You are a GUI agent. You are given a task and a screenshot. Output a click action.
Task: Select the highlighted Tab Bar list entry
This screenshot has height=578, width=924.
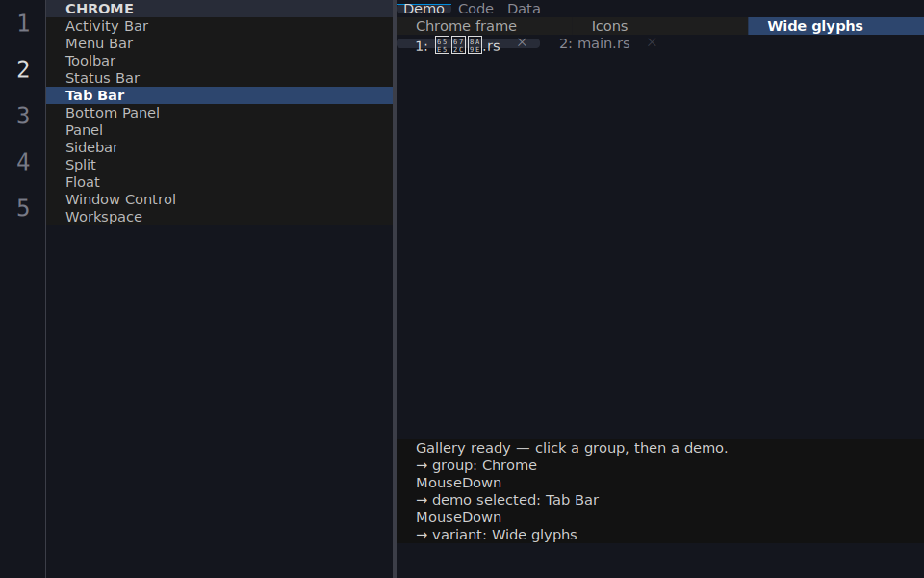[219, 95]
